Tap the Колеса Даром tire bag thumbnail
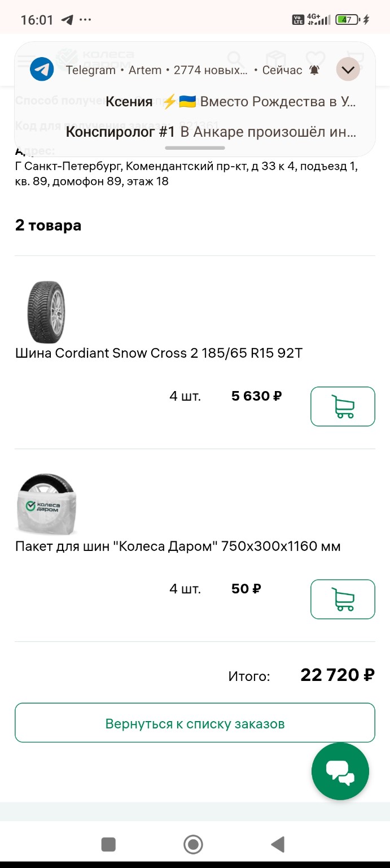The height and width of the screenshot is (868, 390). (x=46, y=505)
